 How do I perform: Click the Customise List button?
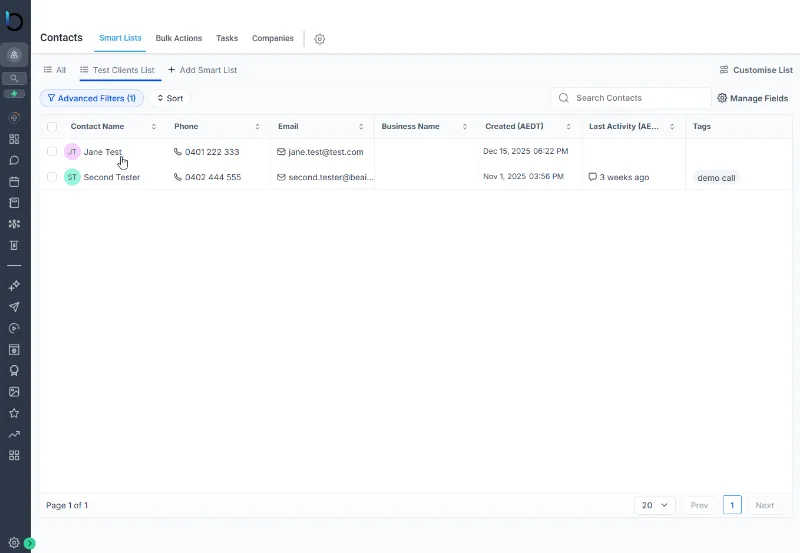(756, 70)
